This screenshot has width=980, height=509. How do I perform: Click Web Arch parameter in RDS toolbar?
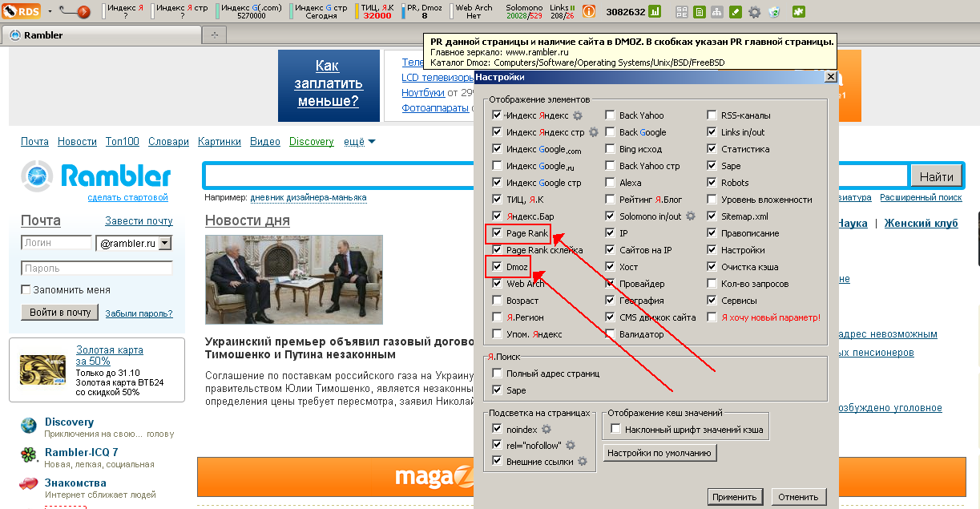[474, 12]
